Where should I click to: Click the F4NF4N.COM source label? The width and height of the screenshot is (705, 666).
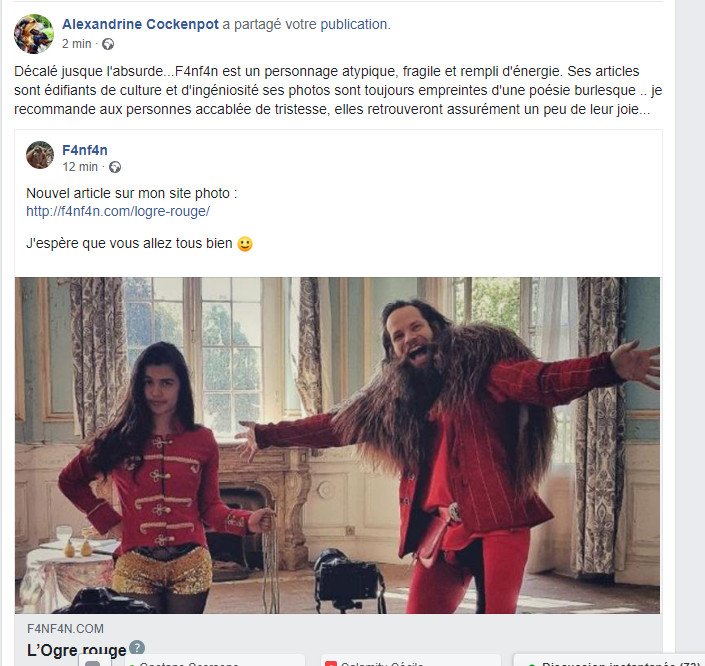point(65,629)
